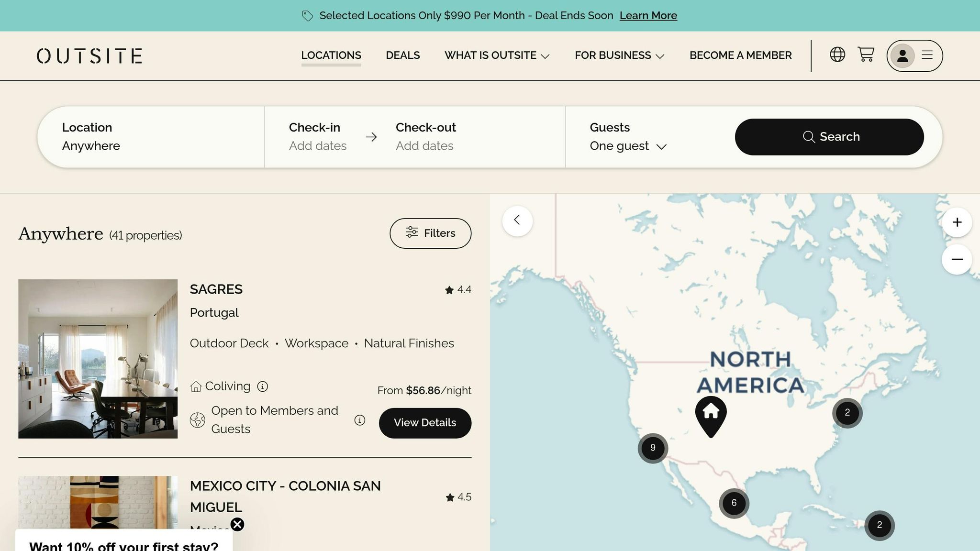
Task: Click the Location Anywhere field
Action: (x=151, y=137)
